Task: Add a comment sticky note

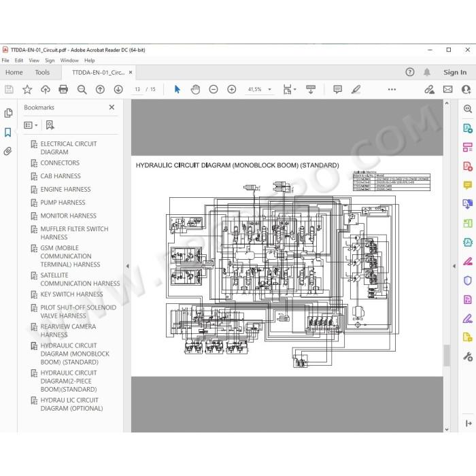Action: pyautogui.click(x=337, y=89)
